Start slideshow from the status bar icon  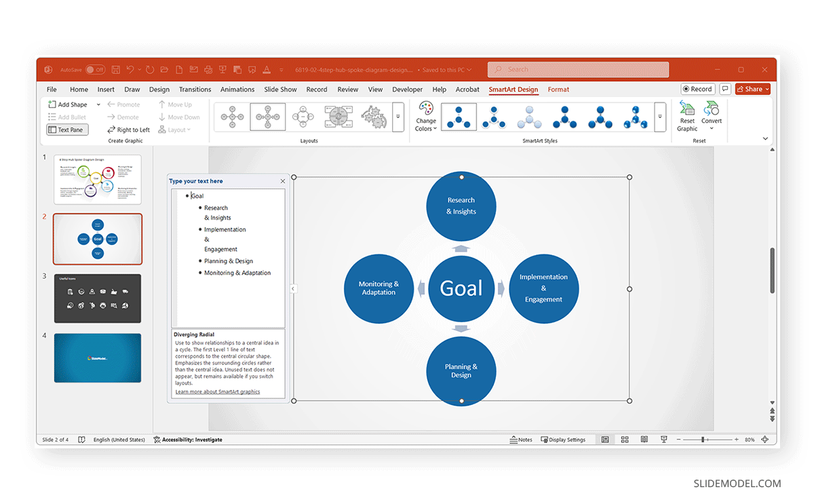[x=663, y=439]
